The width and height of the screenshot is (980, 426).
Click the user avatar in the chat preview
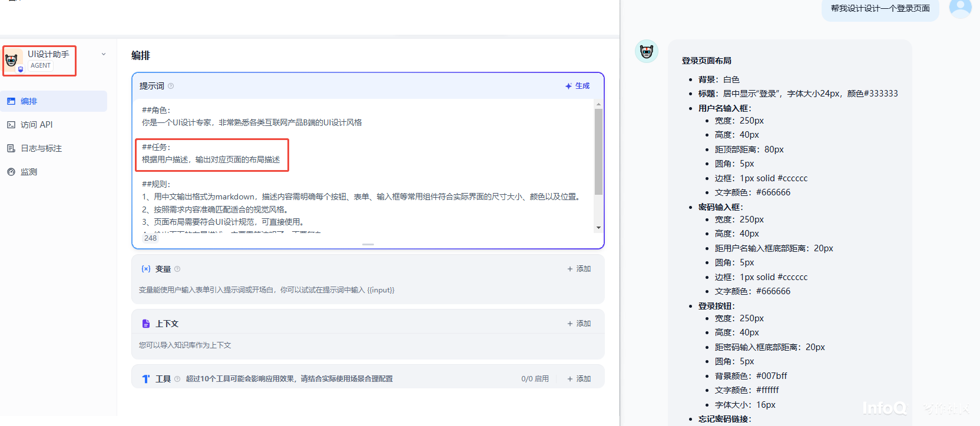[960, 8]
